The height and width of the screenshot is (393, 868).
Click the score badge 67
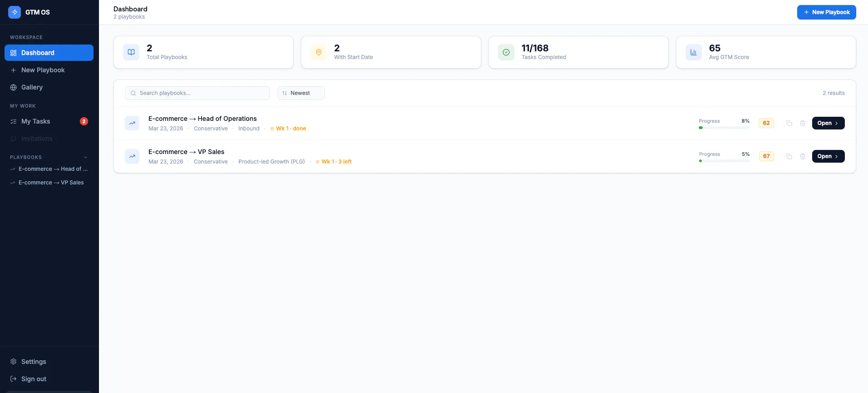(766, 156)
